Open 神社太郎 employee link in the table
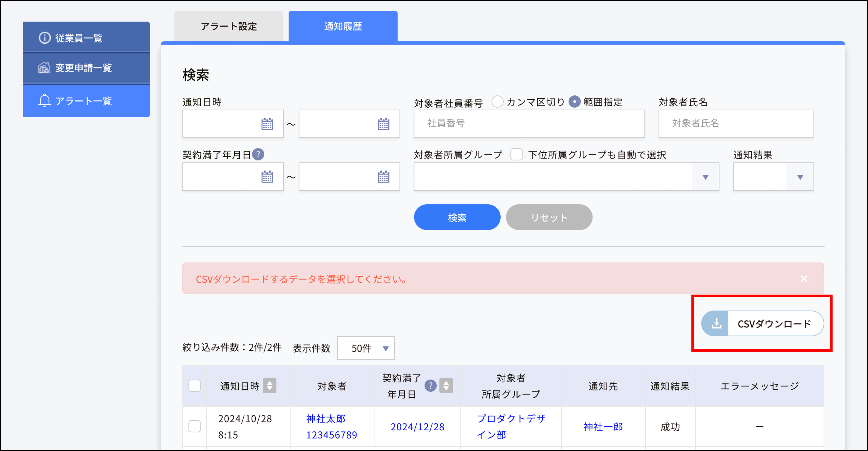 [x=326, y=419]
